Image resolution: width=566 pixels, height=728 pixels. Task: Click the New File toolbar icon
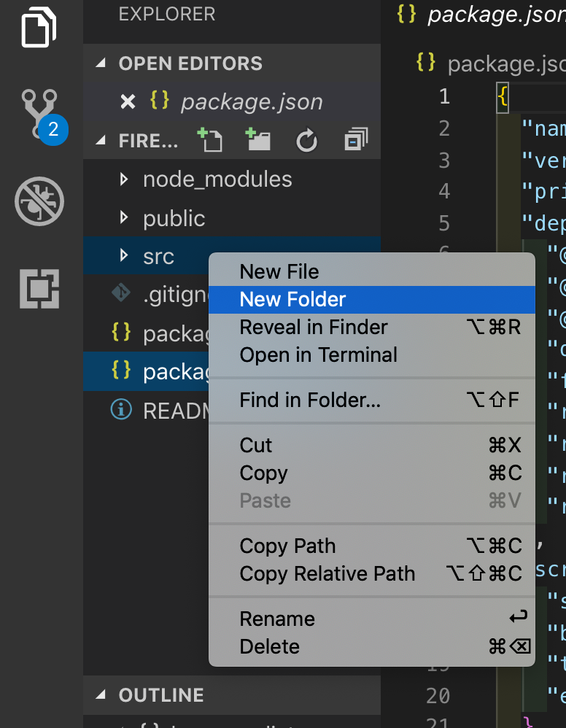(211, 140)
